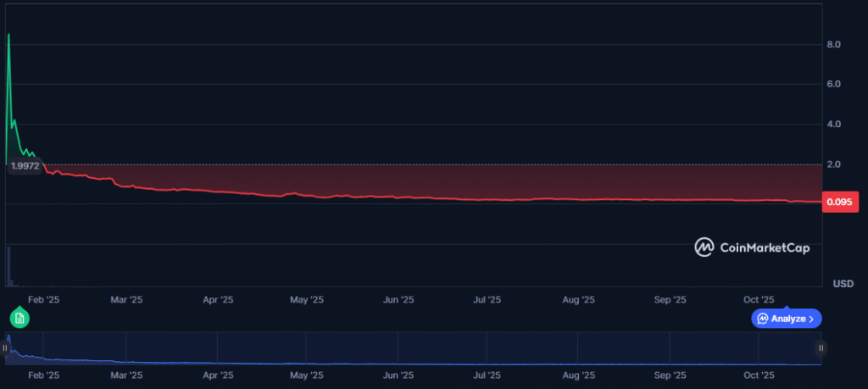Select the May '25 date on main axis
868x389 pixels.
(x=307, y=299)
